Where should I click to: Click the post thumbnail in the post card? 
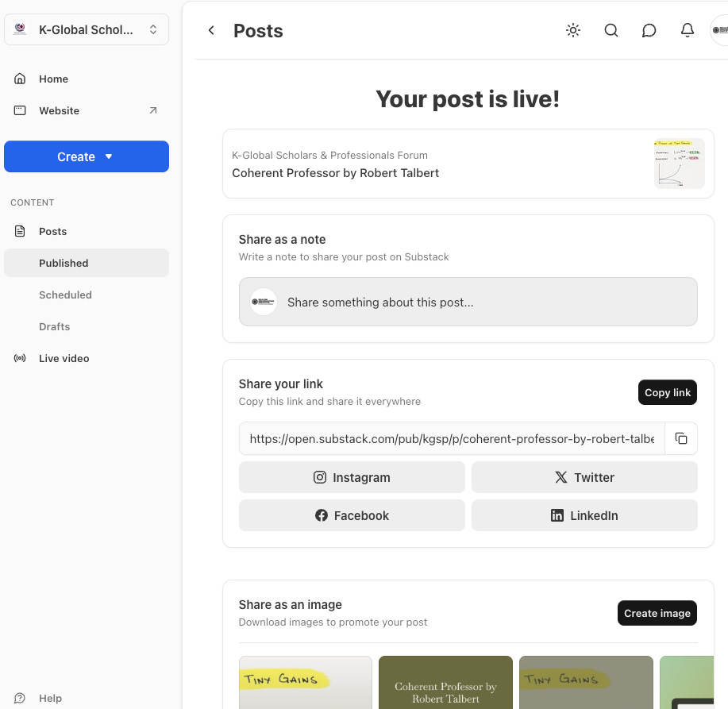(x=680, y=164)
